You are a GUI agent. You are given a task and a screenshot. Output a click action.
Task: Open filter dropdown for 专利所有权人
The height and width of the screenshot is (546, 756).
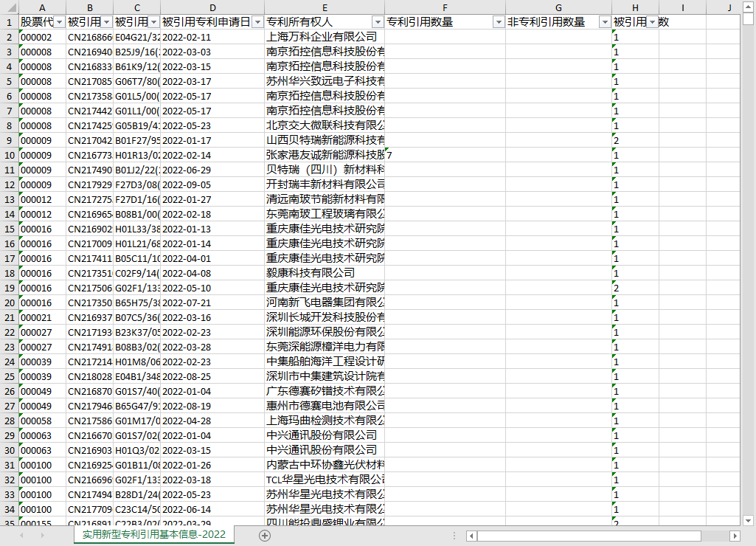tap(378, 22)
